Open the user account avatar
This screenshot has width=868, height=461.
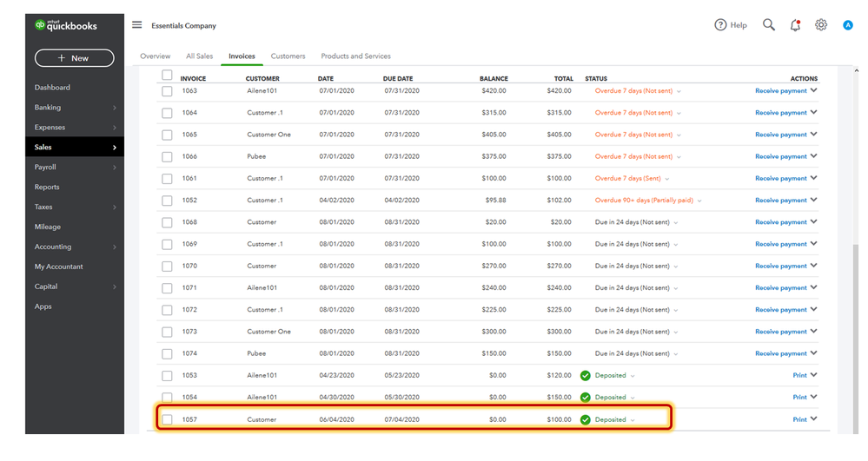[847, 25]
